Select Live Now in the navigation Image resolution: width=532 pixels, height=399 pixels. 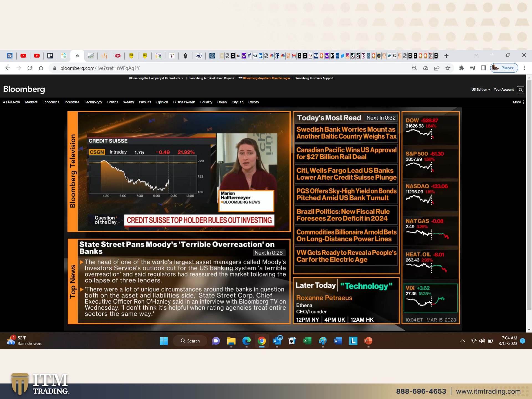(x=12, y=102)
